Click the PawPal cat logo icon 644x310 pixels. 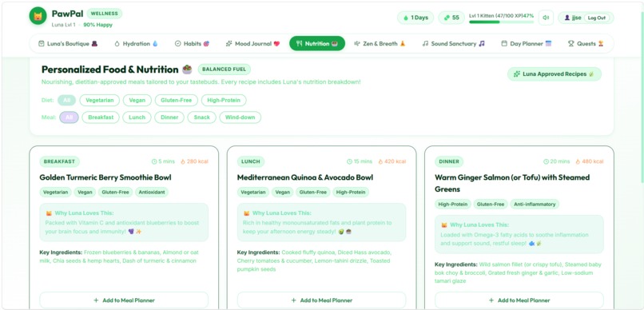click(38, 16)
